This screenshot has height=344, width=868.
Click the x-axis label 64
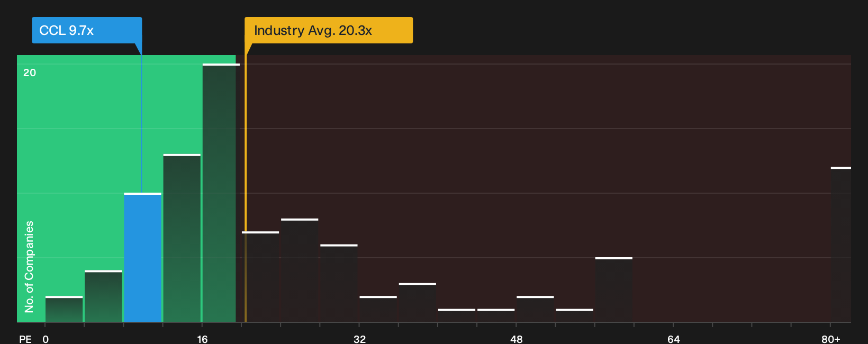coord(673,339)
